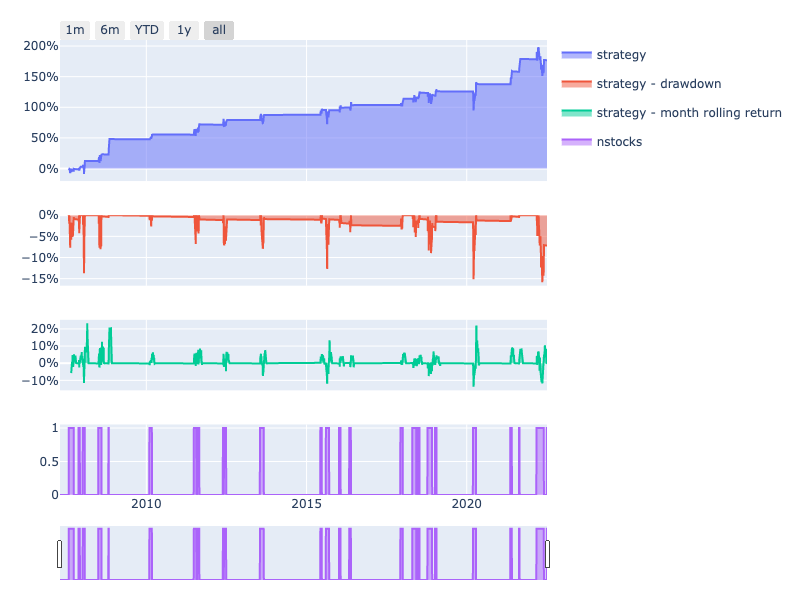Grab the left range slider handle

coord(60,554)
